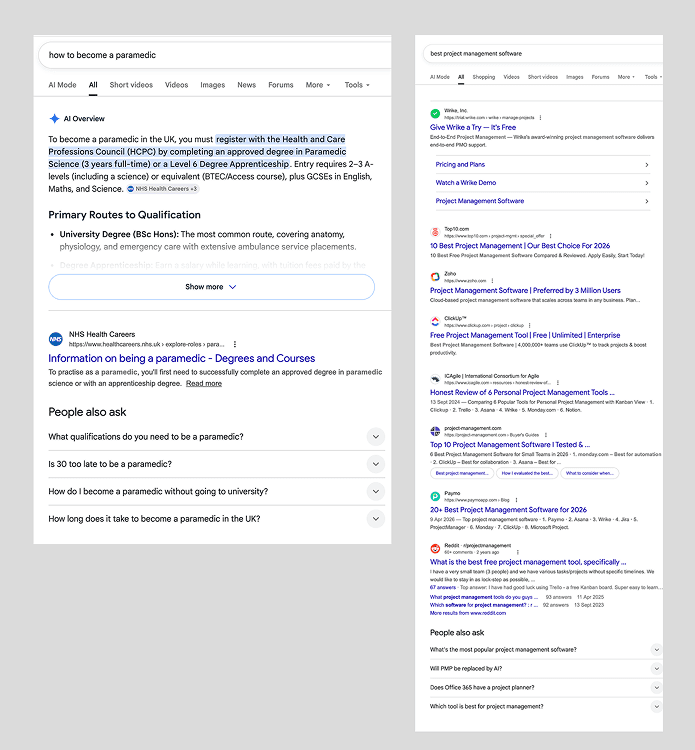
Task: Open three-dot menu next to Paymo URL
Action: pyautogui.click(x=516, y=500)
